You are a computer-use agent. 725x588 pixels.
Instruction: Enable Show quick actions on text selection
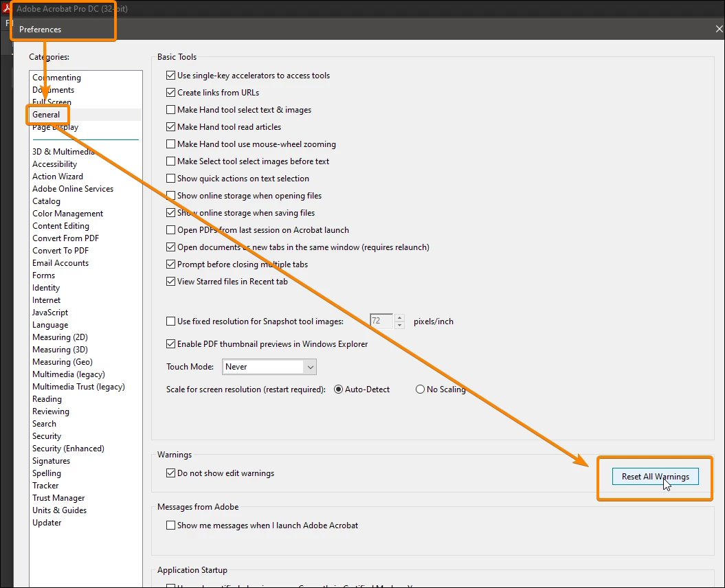click(x=170, y=178)
